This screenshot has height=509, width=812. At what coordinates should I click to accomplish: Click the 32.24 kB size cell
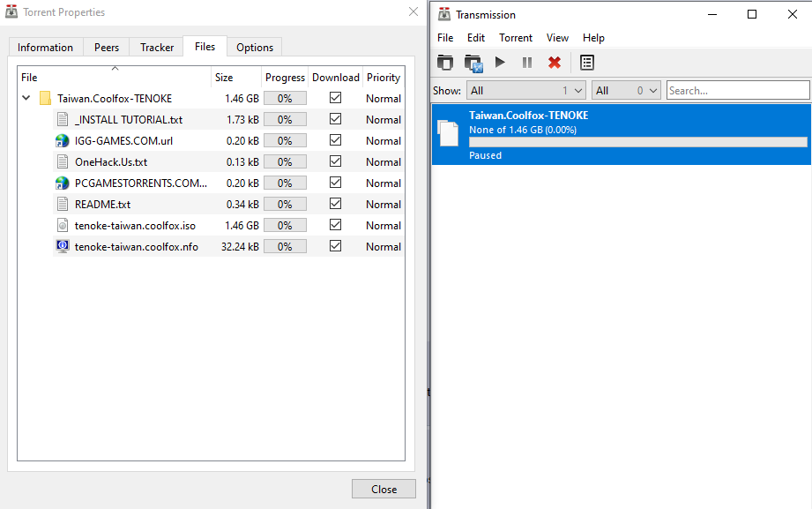tap(240, 247)
